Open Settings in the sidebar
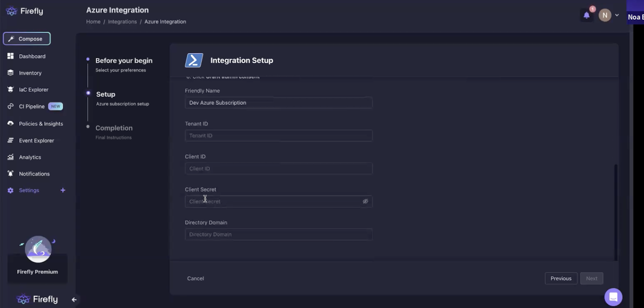Viewport: 644px width, 308px height. pyautogui.click(x=29, y=190)
